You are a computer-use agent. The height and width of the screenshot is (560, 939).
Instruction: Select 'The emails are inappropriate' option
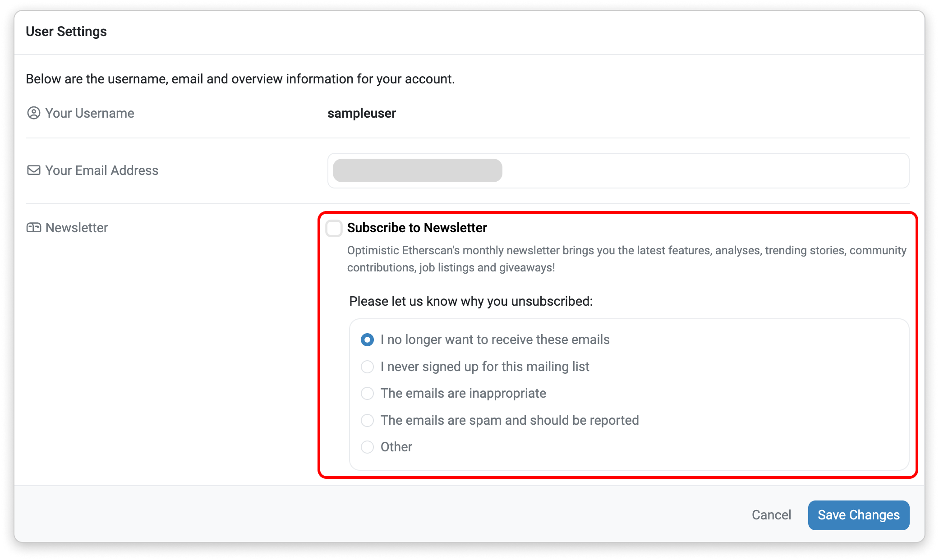[x=367, y=393]
